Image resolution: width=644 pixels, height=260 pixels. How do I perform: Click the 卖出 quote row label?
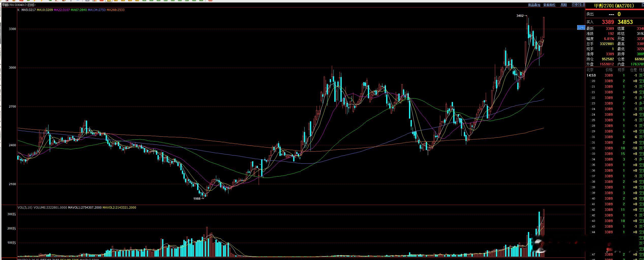[590, 15]
